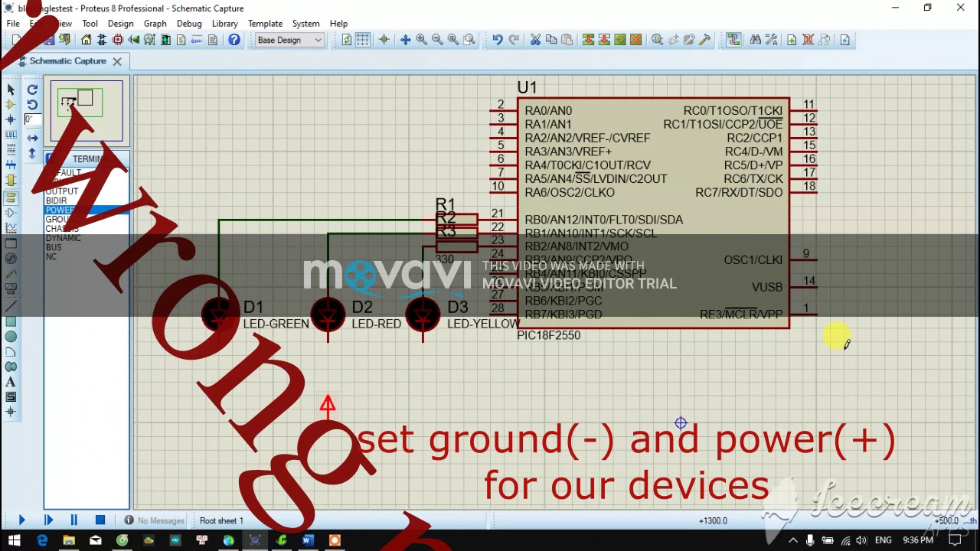Click the Redraw display icon
This screenshot has width=980, height=551.
click(x=347, y=40)
